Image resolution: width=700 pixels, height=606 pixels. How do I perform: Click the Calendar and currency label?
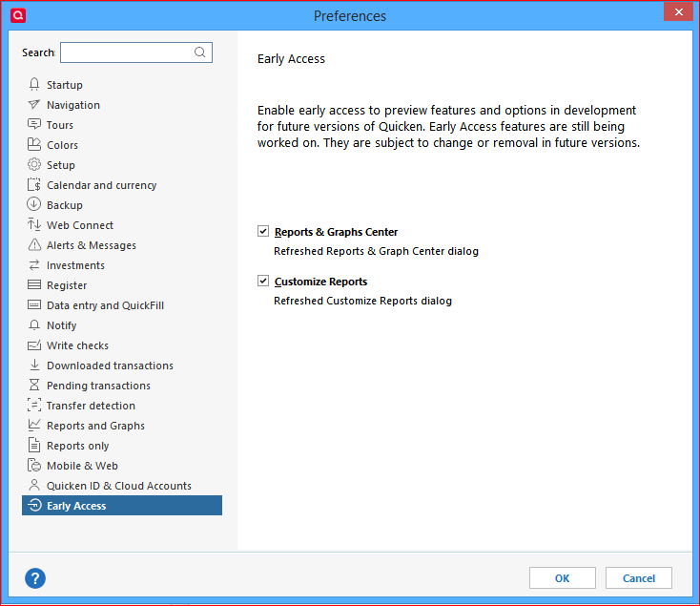click(x=101, y=185)
